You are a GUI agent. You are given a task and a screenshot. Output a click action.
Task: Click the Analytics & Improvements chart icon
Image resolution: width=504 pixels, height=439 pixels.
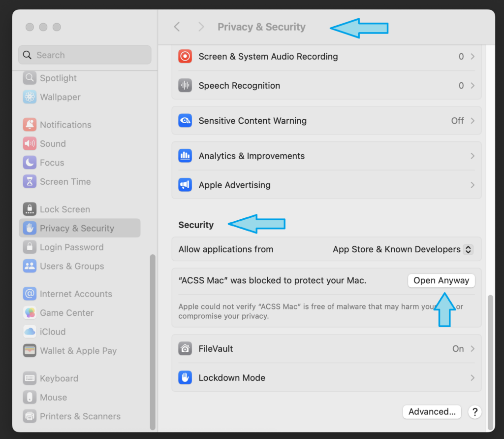pyautogui.click(x=185, y=156)
